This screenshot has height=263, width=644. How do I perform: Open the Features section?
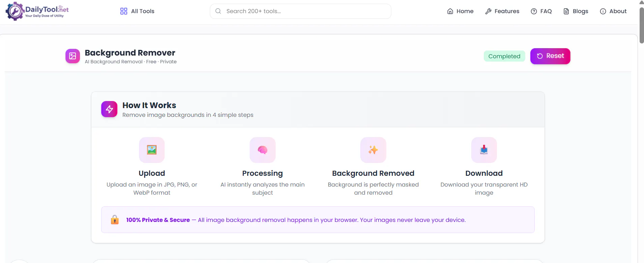click(502, 11)
